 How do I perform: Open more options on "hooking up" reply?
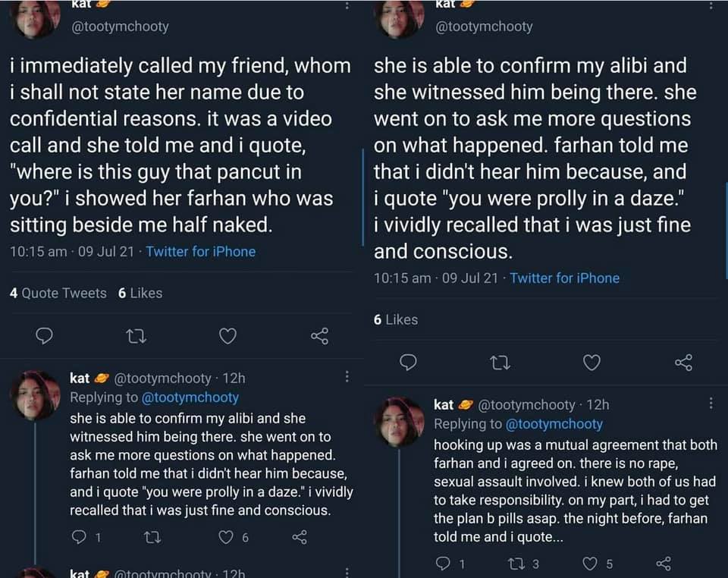[711, 404]
